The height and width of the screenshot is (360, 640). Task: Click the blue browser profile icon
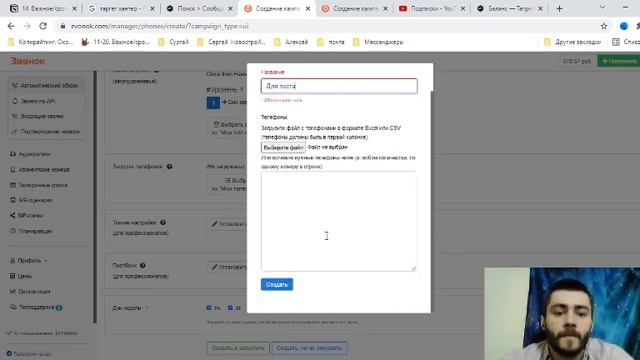point(624,26)
